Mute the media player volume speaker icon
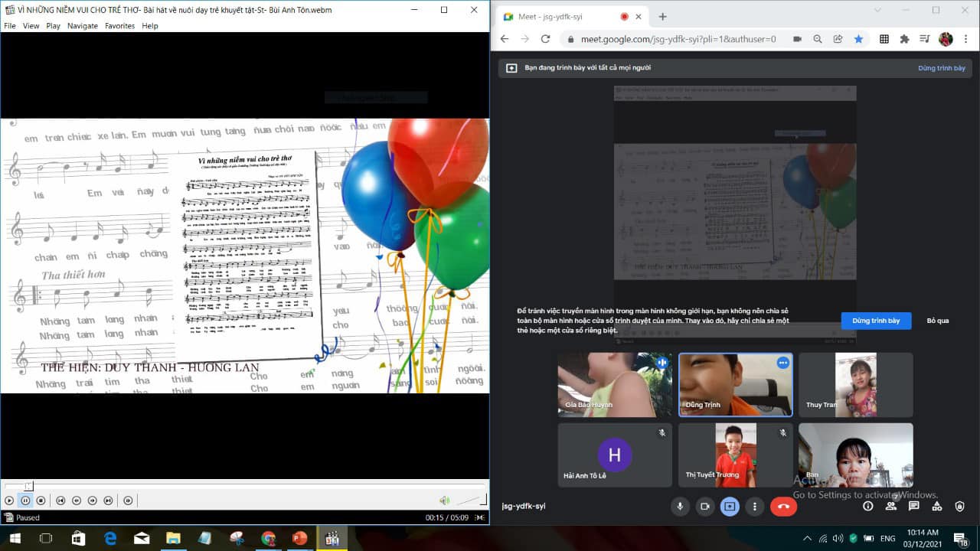The image size is (980, 551). pyautogui.click(x=444, y=500)
